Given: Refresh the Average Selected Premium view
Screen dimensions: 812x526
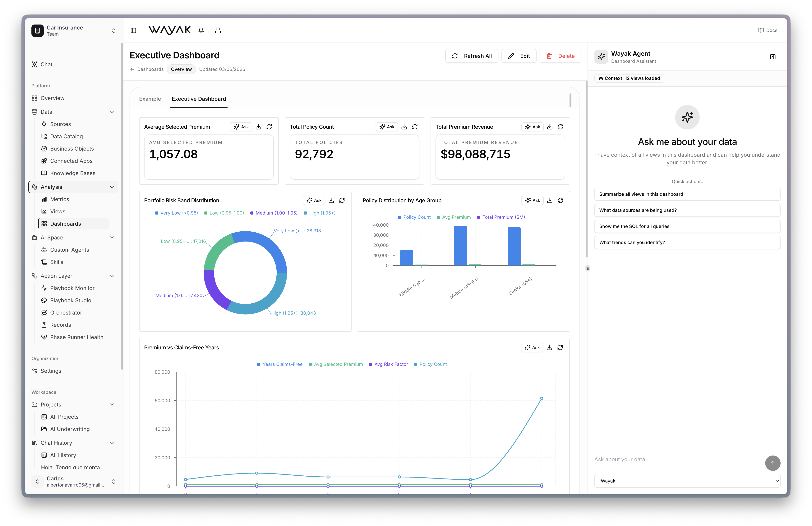Looking at the screenshot, I should (269, 127).
